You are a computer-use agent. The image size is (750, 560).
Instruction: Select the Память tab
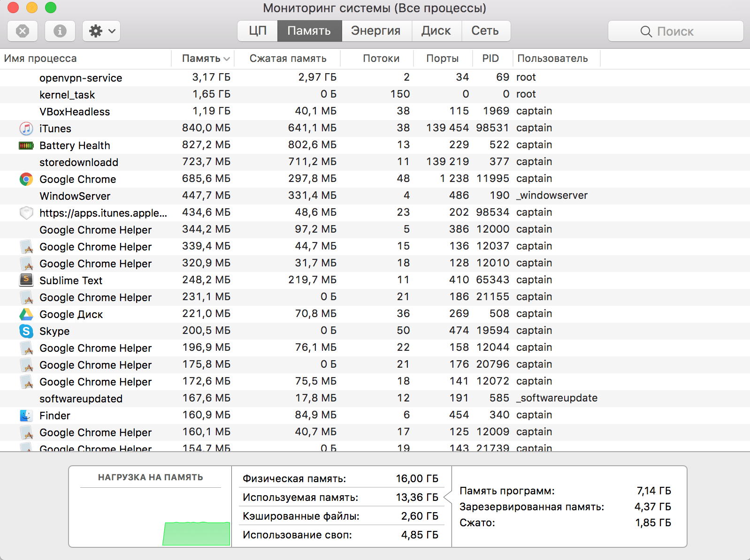(309, 31)
